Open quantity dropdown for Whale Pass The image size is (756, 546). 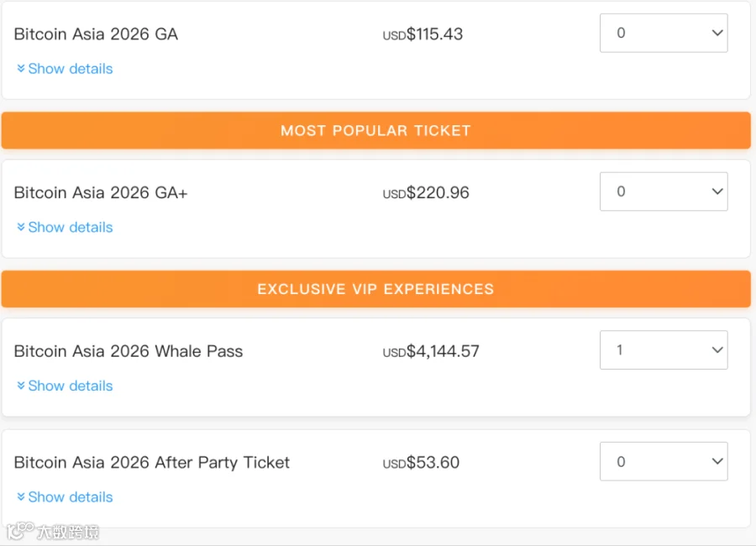pyautogui.click(x=664, y=350)
